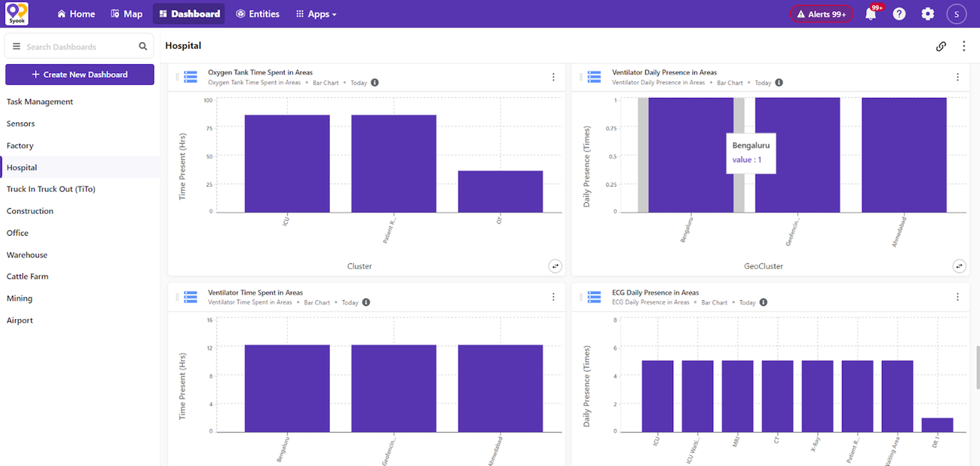The width and height of the screenshot is (980, 466).
Task: Open the Alerts 99+ panel
Action: coord(821,13)
